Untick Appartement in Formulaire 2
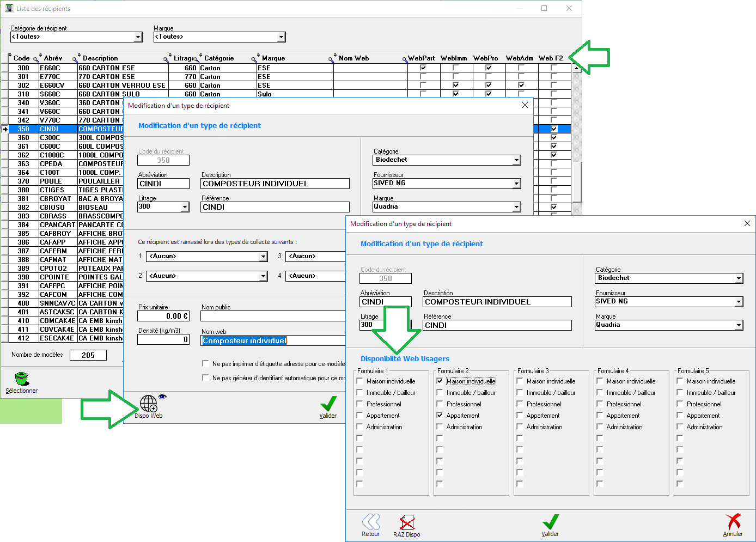756x542 pixels. 440,416
